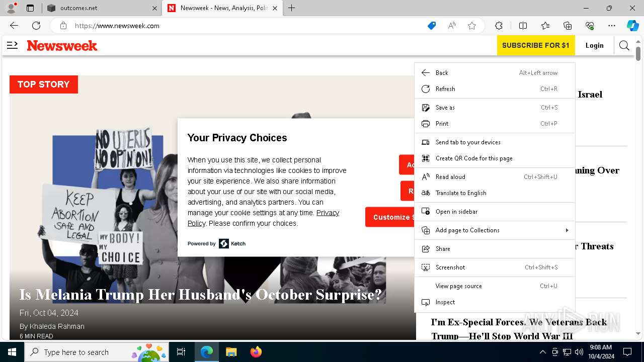Click into the address bar URL field
This screenshot has height=362, width=644.
tap(247, 26)
